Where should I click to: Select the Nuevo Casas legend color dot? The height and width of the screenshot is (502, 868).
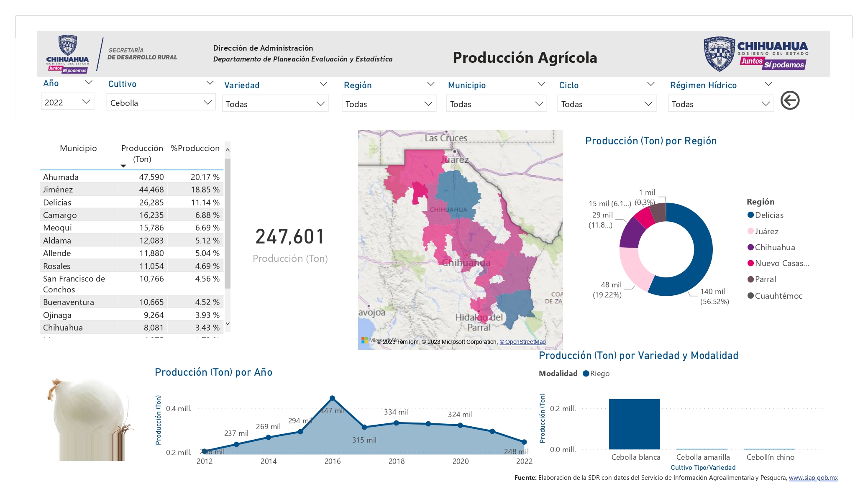(x=750, y=263)
